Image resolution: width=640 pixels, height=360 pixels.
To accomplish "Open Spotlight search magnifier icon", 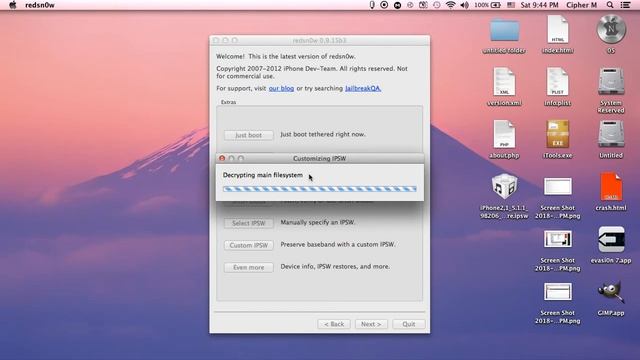I will (610, 5).
